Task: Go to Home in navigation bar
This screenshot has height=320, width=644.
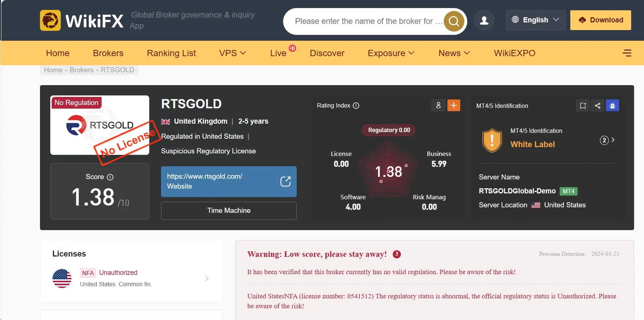Action: (58, 53)
